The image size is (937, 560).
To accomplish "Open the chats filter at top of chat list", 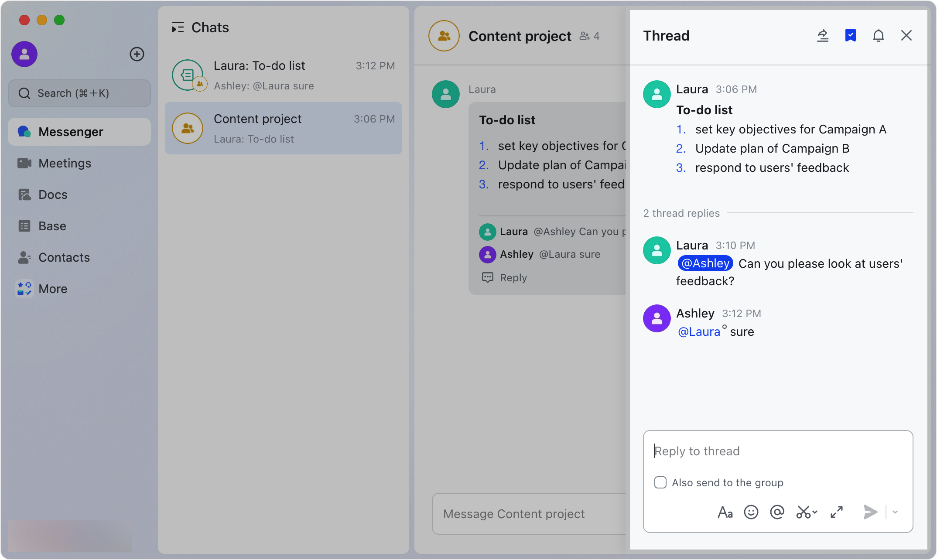I will point(178,27).
